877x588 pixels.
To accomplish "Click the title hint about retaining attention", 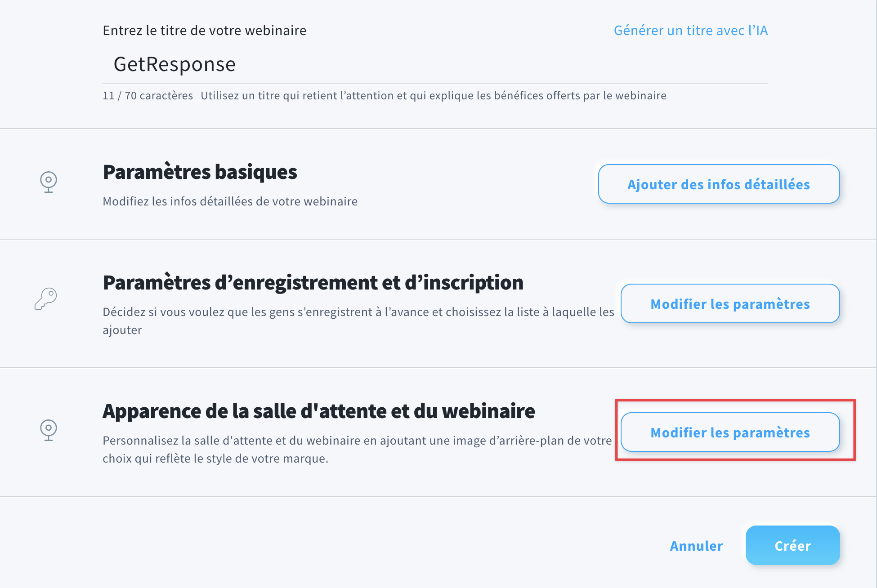I will click(434, 95).
